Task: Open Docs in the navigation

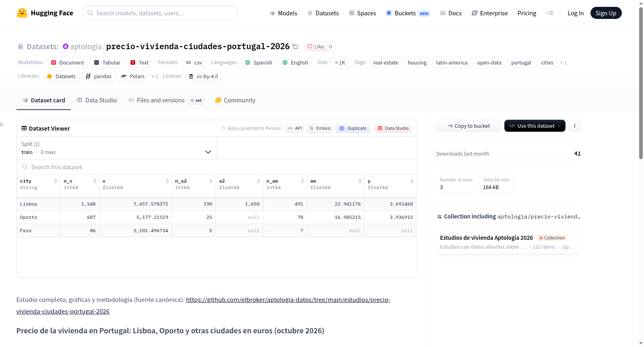Action: (450, 13)
